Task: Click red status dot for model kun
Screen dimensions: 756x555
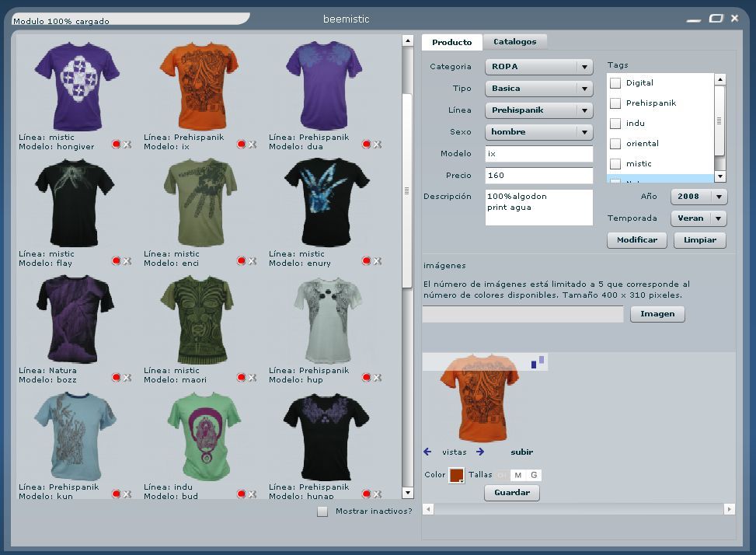Action: pos(117,494)
